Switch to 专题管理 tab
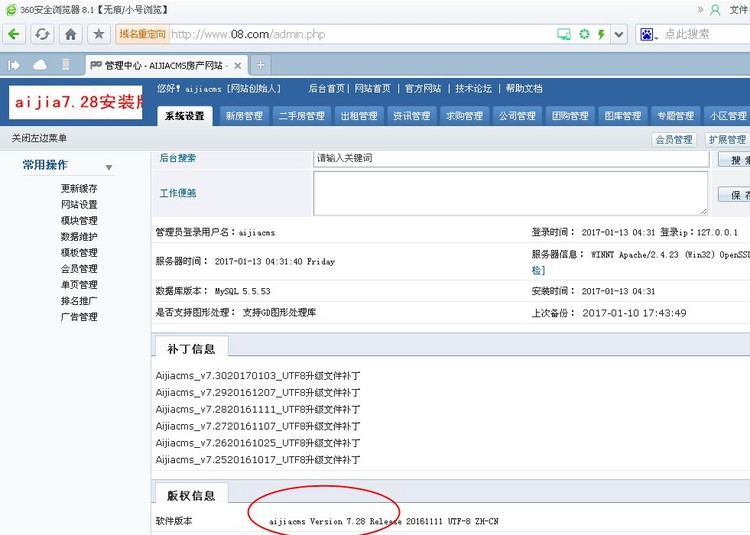The height and width of the screenshot is (535, 750). pos(675,116)
